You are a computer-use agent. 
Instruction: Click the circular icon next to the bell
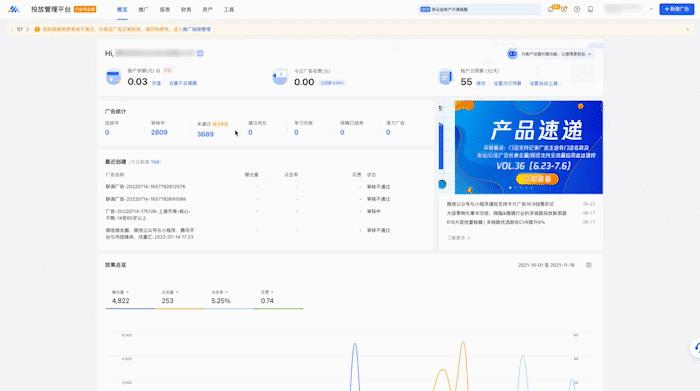click(564, 9)
